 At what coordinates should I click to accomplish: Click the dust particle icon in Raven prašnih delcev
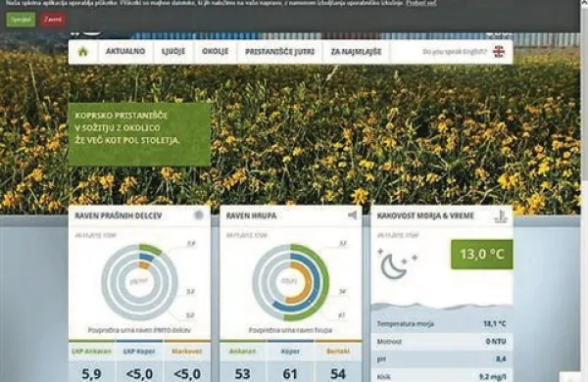198,215
